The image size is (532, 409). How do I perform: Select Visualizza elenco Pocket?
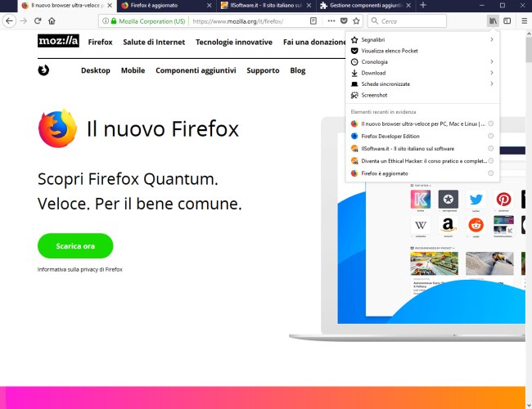point(422,51)
